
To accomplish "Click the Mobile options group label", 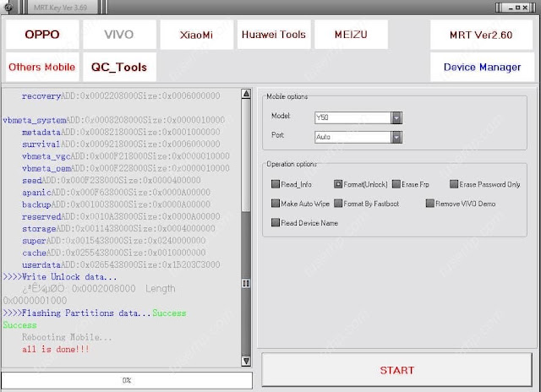I will click(287, 97).
